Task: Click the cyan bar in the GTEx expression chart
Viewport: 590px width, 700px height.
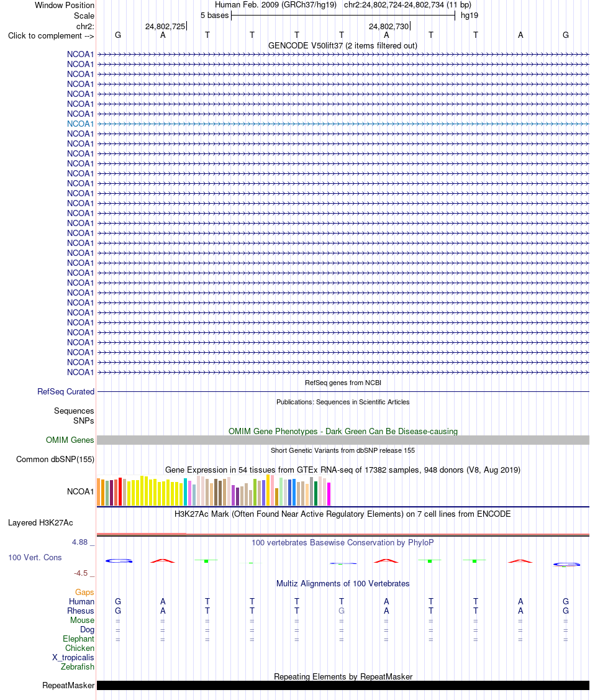Action: [185, 492]
